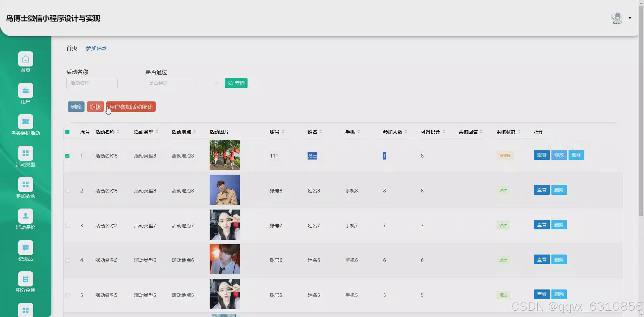Open 用户参加活动统计 report

tap(131, 107)
